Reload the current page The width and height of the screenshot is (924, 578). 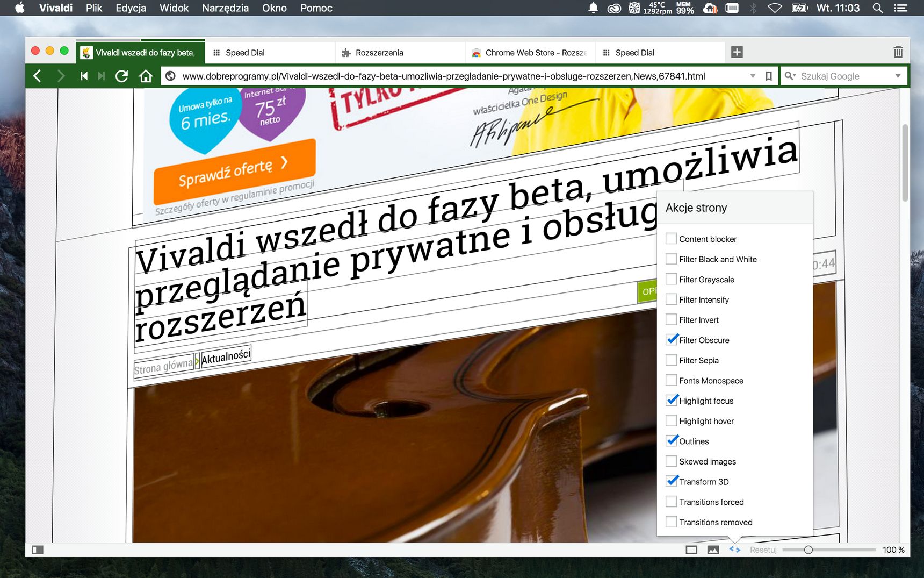(122, 76)
